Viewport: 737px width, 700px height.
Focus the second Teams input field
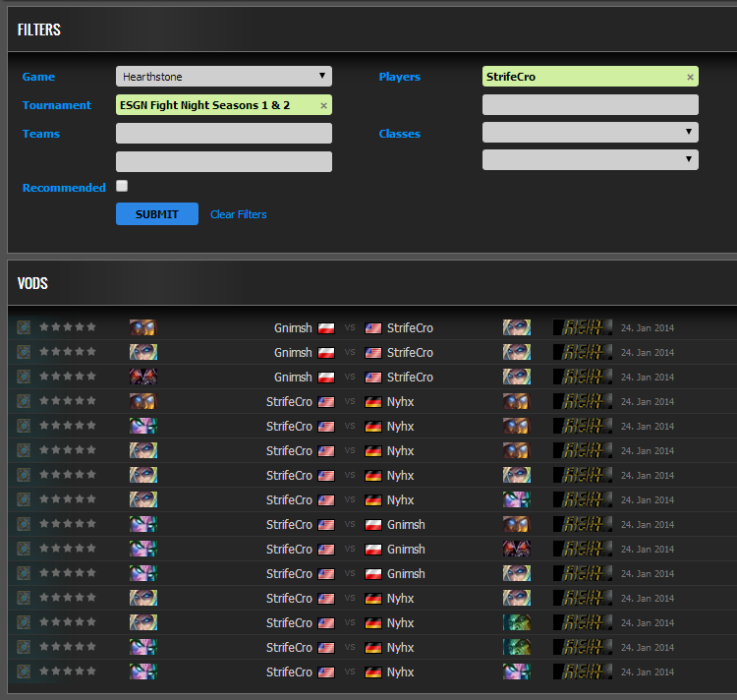tap(223, 161)
